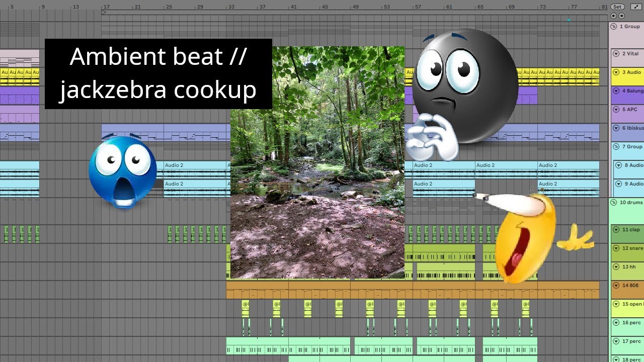Select the '10 drums' track name
This screenshot has height=362, width=644.
pyautogui.click(x=631, y=202)
